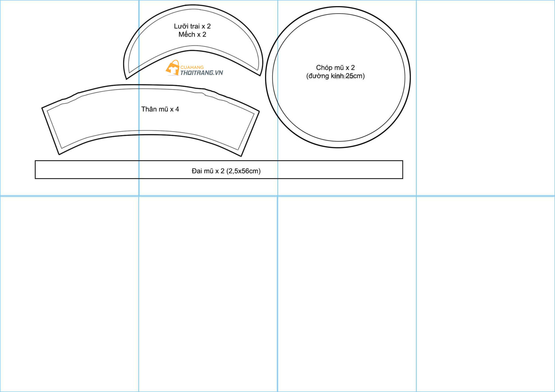Click the 'Mếch x 2' label
This screenshot has width=555, height=392.
[192, 35]
